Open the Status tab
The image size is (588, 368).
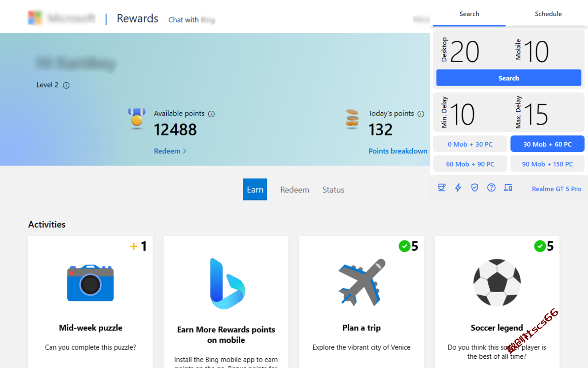pos(333,190)
